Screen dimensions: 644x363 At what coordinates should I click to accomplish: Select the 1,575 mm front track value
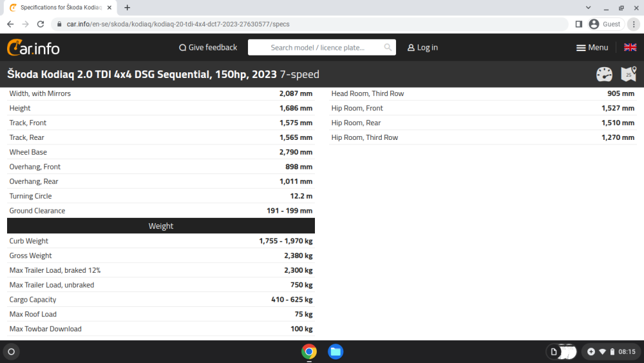coord(296,123)
